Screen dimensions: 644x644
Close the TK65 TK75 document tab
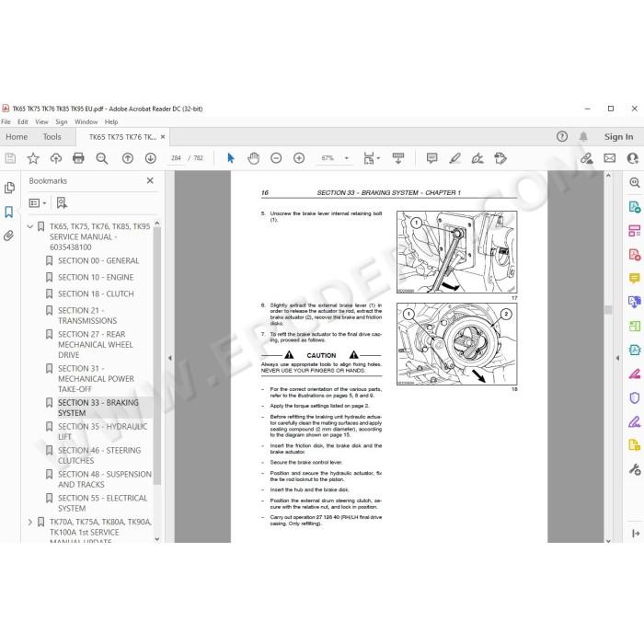coord(163,137)
